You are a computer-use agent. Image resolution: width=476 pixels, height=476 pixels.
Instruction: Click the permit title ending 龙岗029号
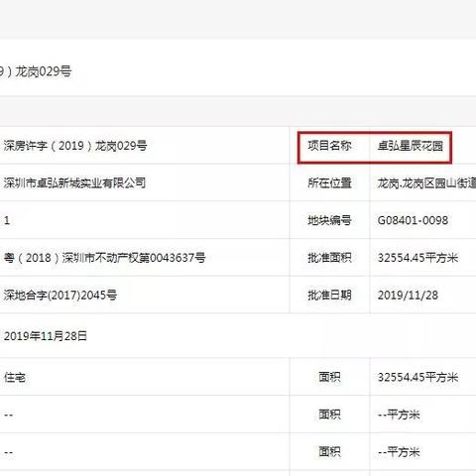(x=36, y=71)
